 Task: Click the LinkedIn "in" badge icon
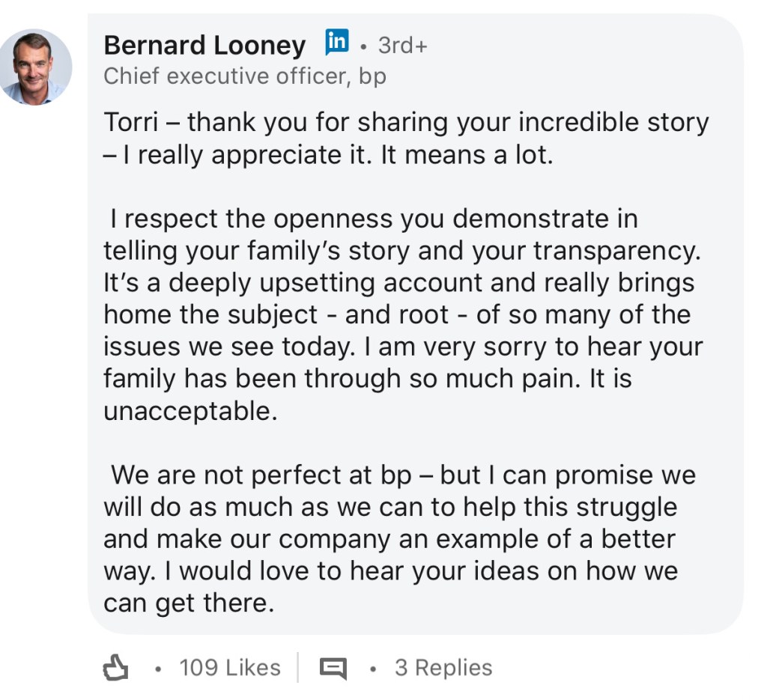pyautogui.click(x=337, y=42)
